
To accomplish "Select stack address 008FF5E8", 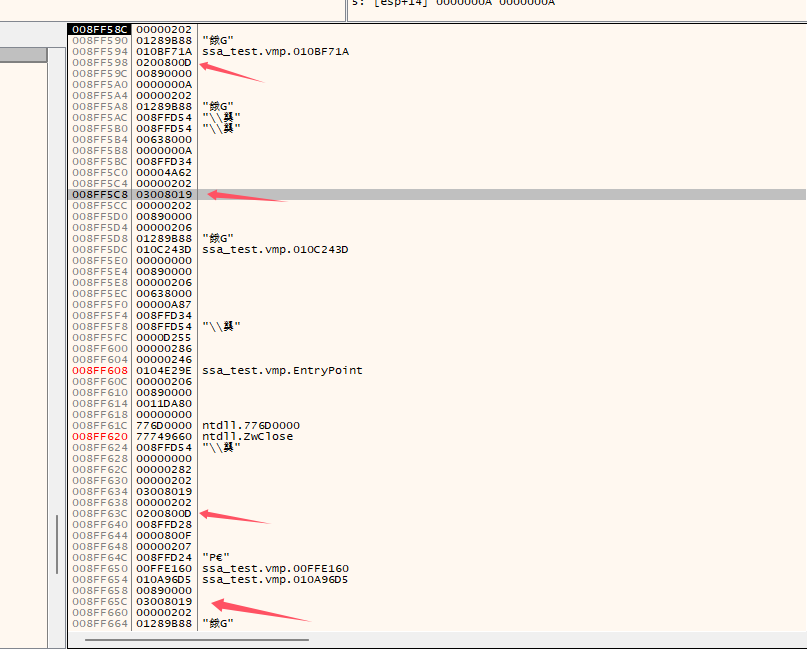I will point(99,283).
